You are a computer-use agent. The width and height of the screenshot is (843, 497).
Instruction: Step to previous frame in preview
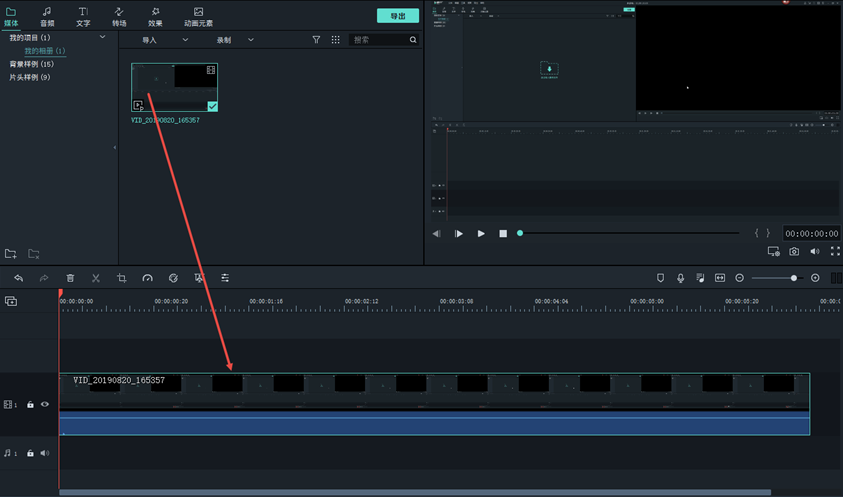(x=437, y=233)
